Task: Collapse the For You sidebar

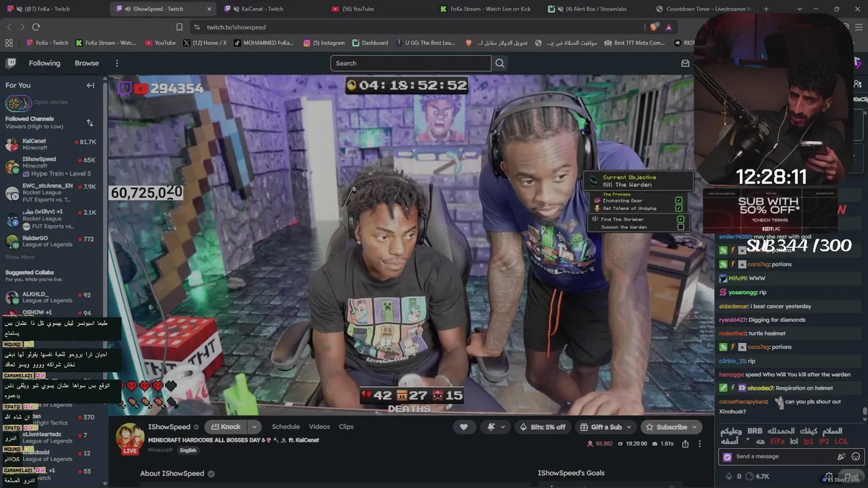Action: click(x=90, y=85)
